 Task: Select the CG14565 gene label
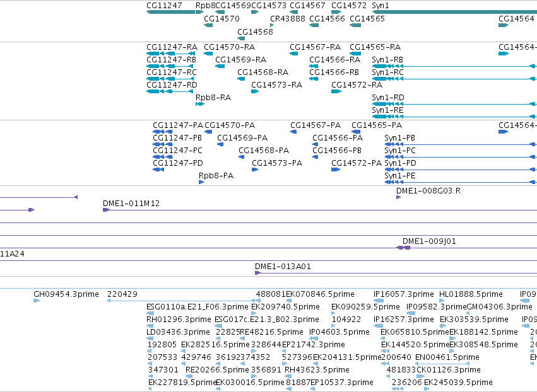[367, 19]
